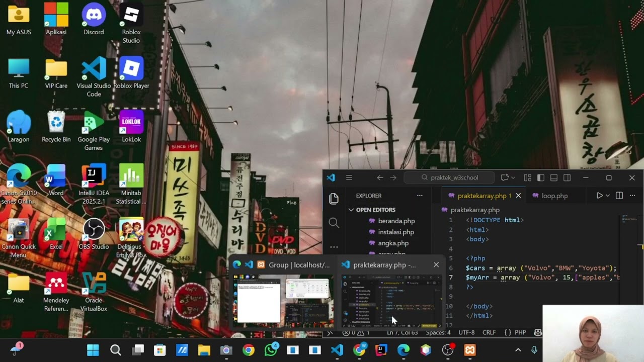Open the Explorer view in VS Code activity bar

334,199
